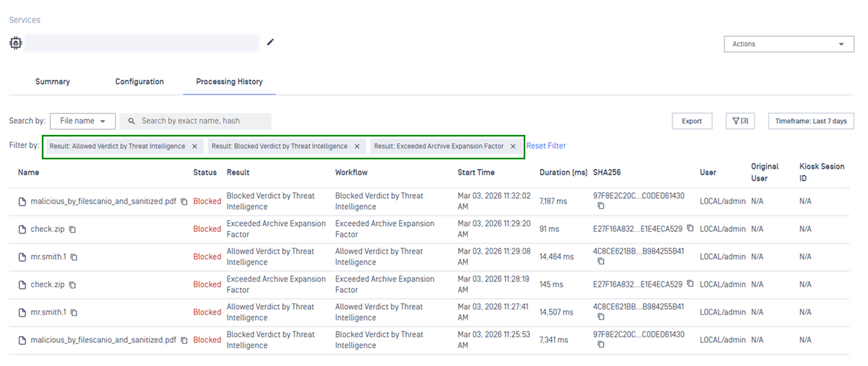This screenshot has width=868, height=366.
Task: Copy file name of first mr.smith.1 row
Action: [74, 257]
